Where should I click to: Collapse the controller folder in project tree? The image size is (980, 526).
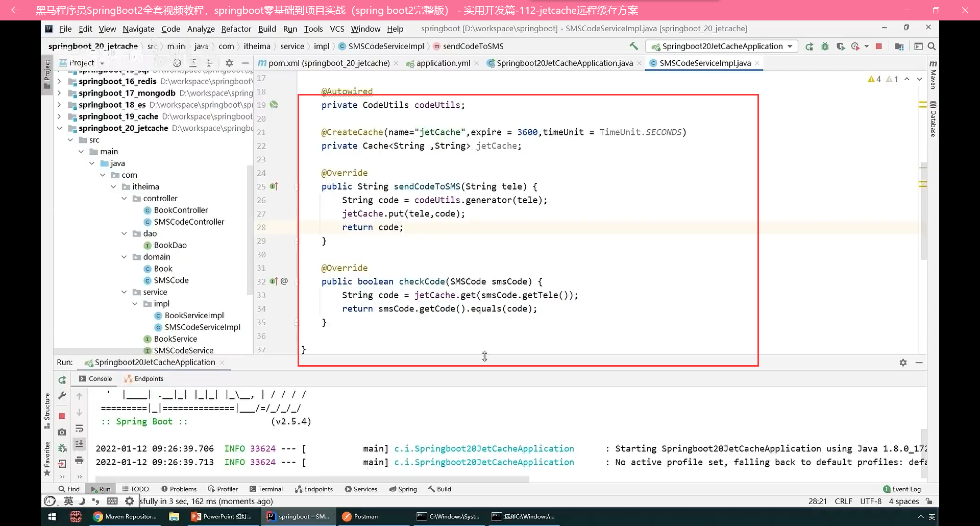(x=124, y=198)
